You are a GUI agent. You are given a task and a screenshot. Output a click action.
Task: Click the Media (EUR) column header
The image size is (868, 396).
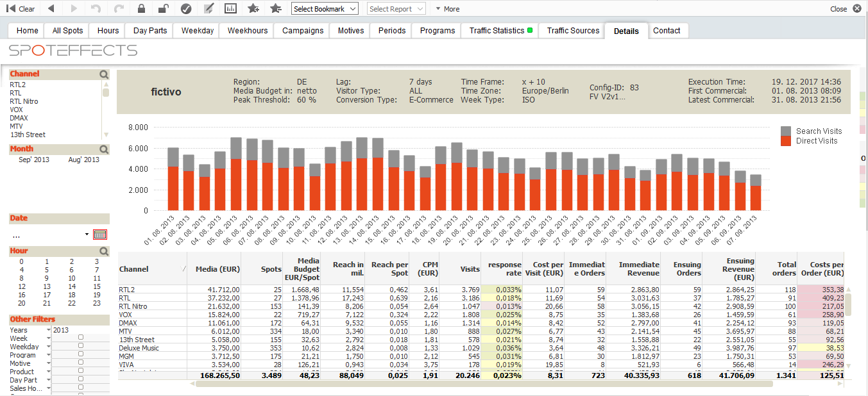click(x=214, y=269)
